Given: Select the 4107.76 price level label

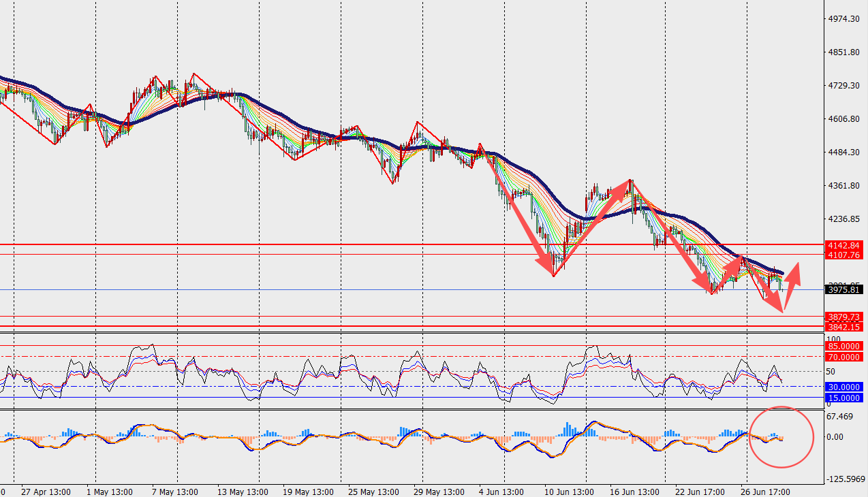Looking at the screenshot, I should tap(843, 255).
